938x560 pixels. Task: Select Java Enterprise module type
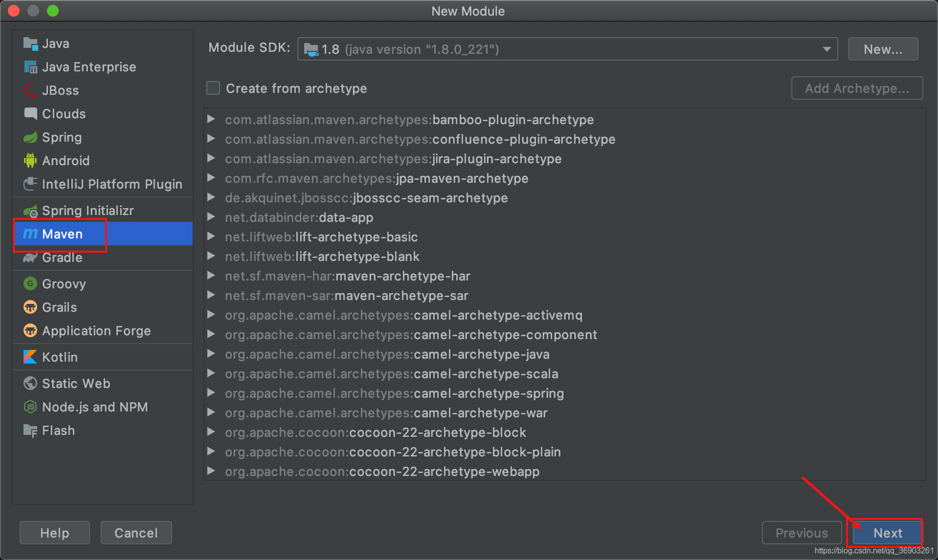pos(103,67)
